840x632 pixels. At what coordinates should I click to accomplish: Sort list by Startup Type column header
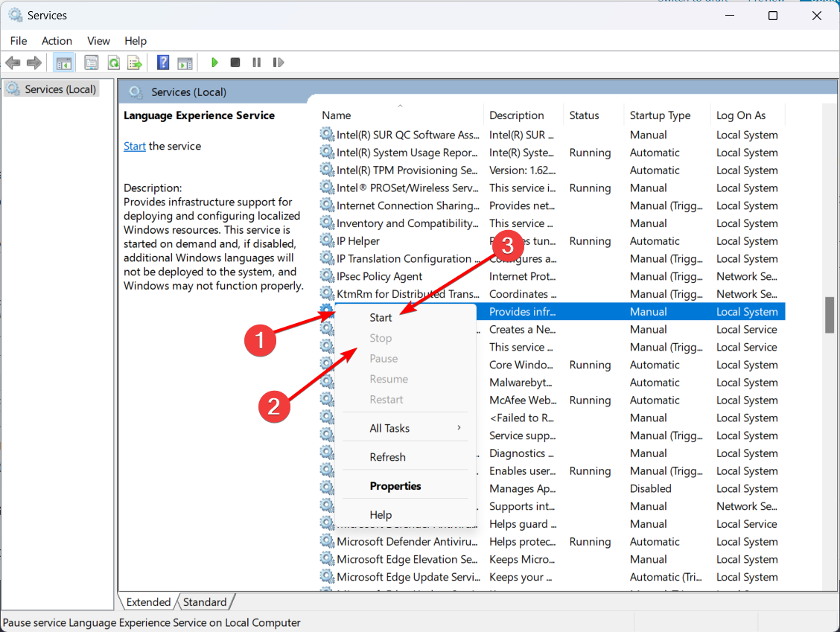(x=660, y=115)
